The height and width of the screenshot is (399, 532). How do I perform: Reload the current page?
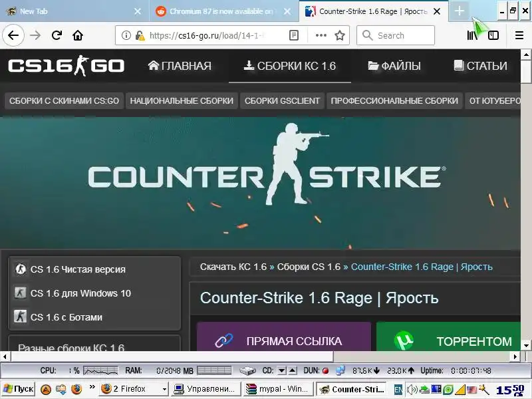[x=57, y=35]
